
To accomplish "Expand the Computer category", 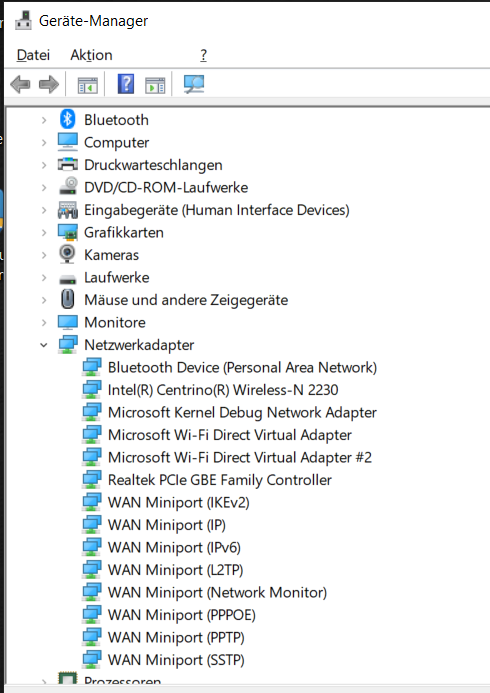I will pyautogui.click(x=44, y=142).
